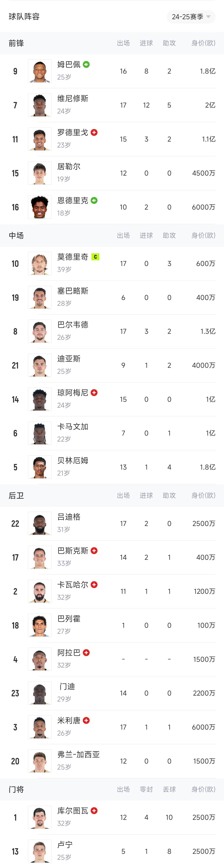The width and height of the screenshot is (224, 868).
Task: Click the green icon beside 姆巴佩
Action: [86, 64]
